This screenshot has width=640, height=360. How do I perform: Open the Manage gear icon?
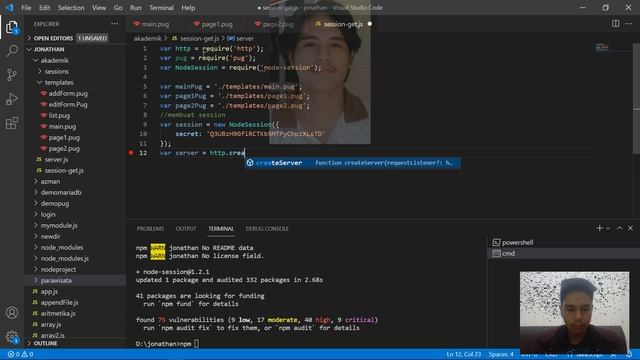pos(12,337)
